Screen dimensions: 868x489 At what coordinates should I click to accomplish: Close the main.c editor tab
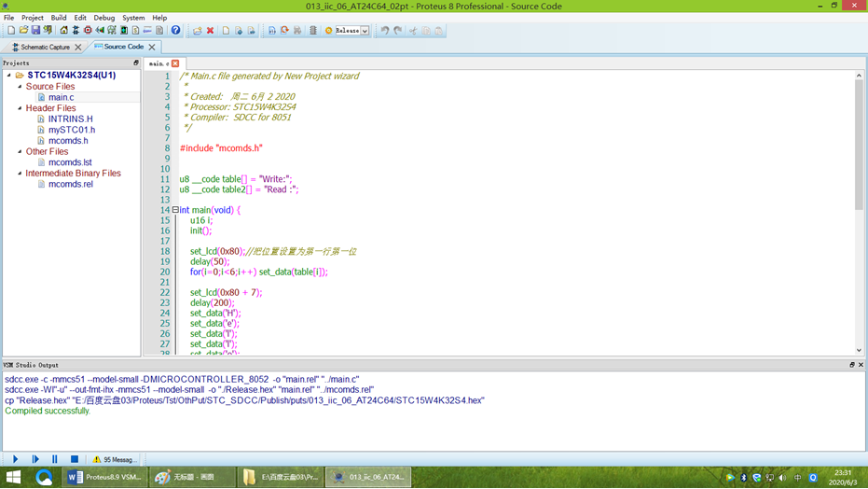pos(175,63)
